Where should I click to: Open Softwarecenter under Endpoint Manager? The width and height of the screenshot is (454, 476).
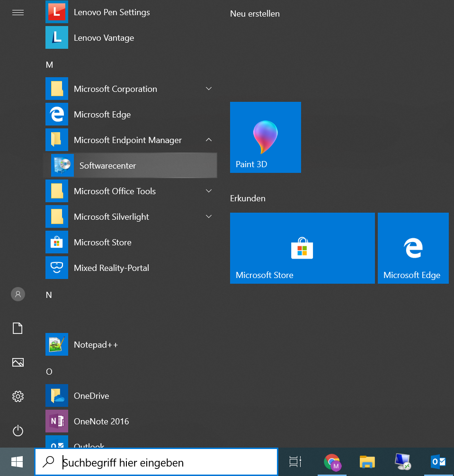(x=107, y=166)
